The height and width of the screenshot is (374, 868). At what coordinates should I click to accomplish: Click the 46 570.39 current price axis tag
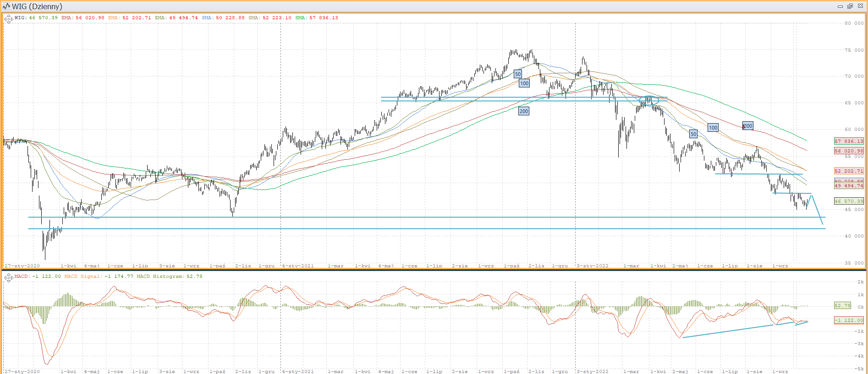pos(849,201)
